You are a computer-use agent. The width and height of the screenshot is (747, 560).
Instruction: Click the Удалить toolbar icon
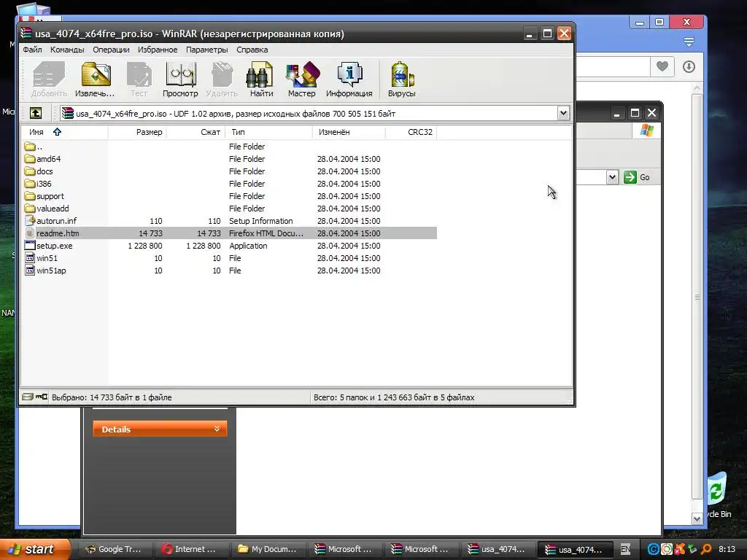[x=222, y=79]
